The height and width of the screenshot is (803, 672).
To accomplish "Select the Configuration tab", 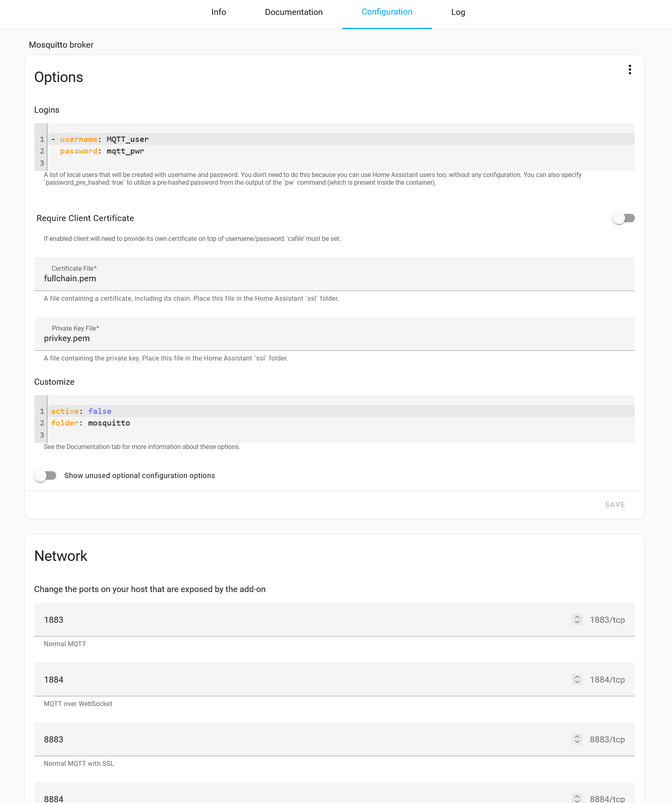I will point(387,12).
